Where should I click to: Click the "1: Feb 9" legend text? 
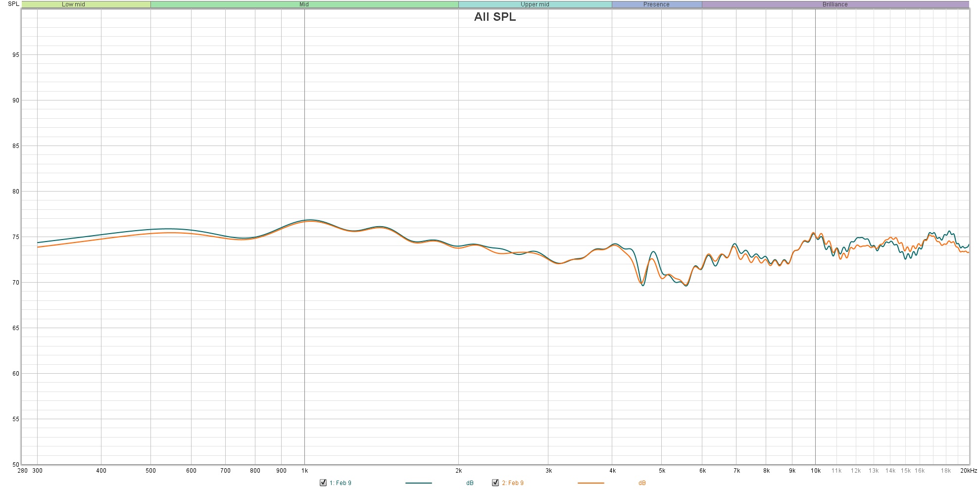341,483
